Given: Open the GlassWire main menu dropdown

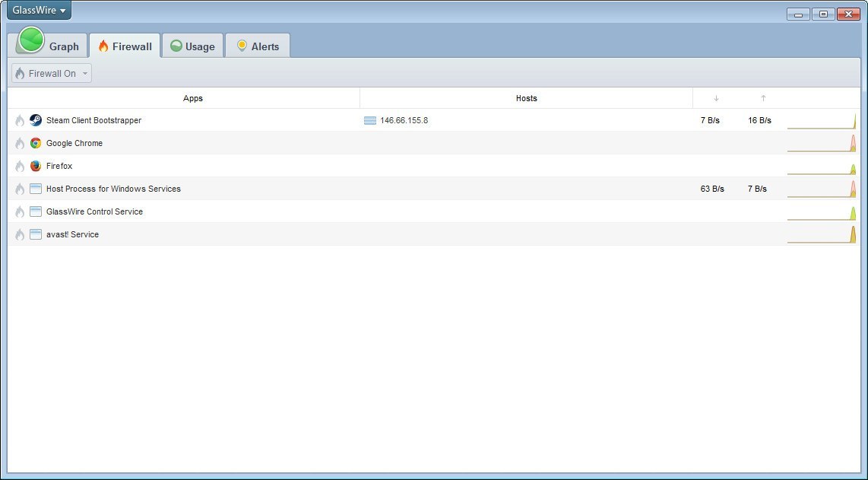Looking at the screenshot, I should coord(38,10).
